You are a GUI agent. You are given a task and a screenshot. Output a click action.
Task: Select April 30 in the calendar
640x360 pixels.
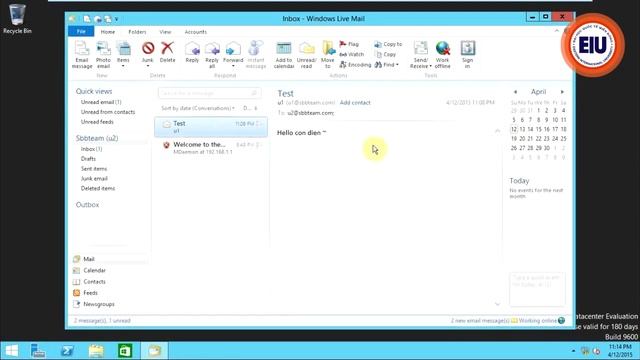(x=547, y=148)
